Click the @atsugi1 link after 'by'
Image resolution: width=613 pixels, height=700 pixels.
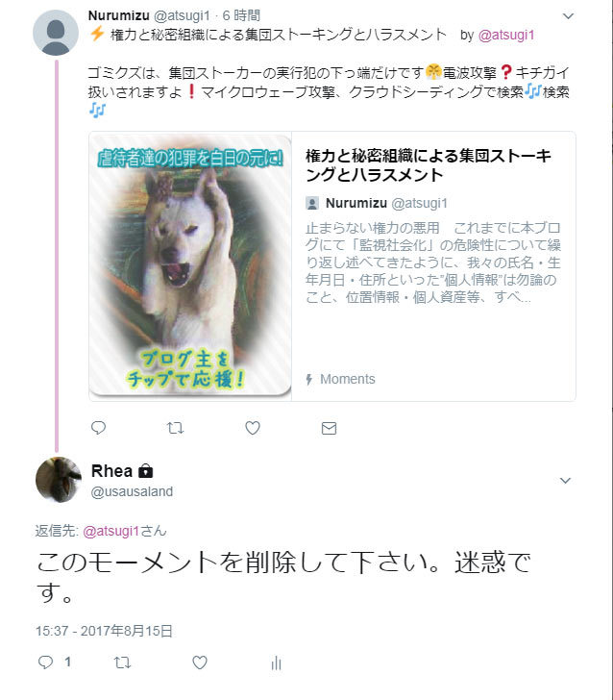(506, 35)
